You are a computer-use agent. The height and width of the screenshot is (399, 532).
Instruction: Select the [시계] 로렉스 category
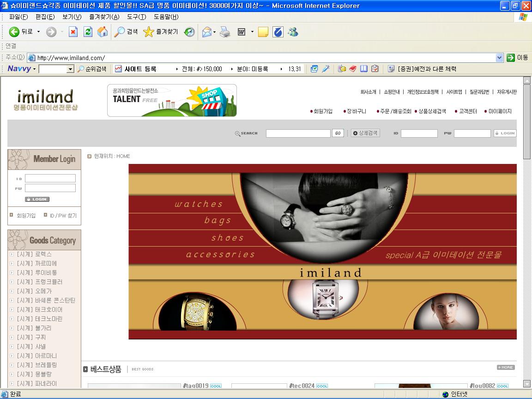pyautogui.click(x=34, y=254)
